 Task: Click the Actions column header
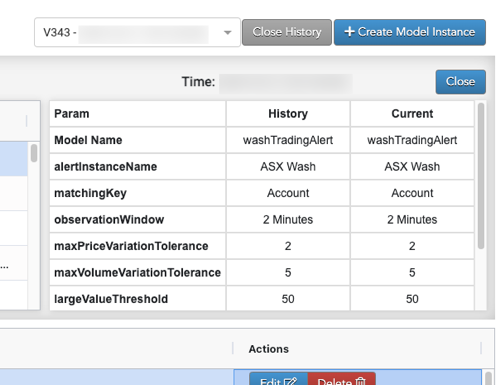coord(269,349)
